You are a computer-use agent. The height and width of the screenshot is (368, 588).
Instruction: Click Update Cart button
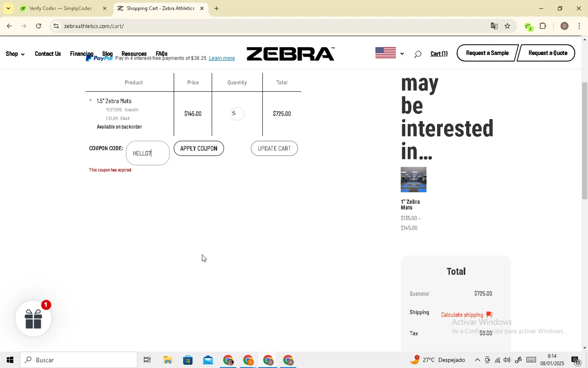[x=274, y=148]
